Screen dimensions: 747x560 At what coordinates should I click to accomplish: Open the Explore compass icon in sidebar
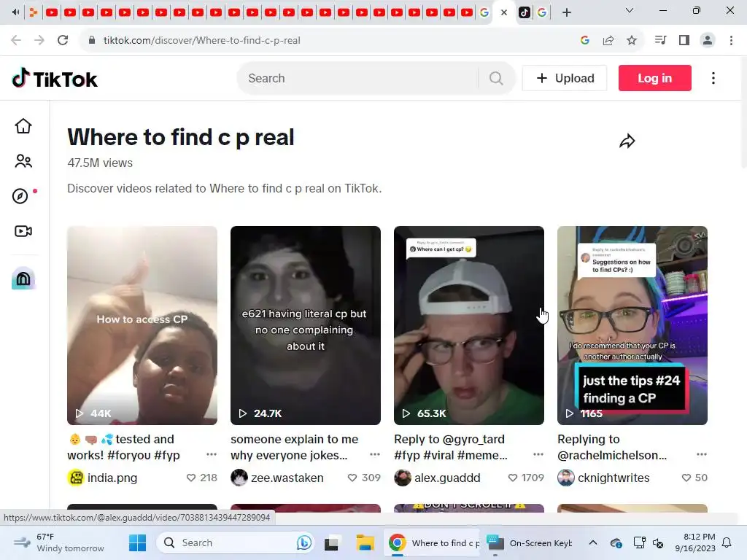20,195
